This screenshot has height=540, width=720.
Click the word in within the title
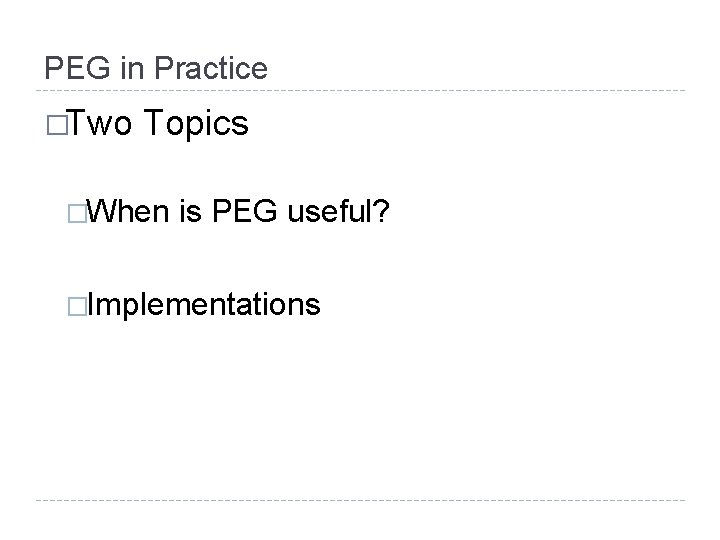pyautogui.click(x=132, y=68)
